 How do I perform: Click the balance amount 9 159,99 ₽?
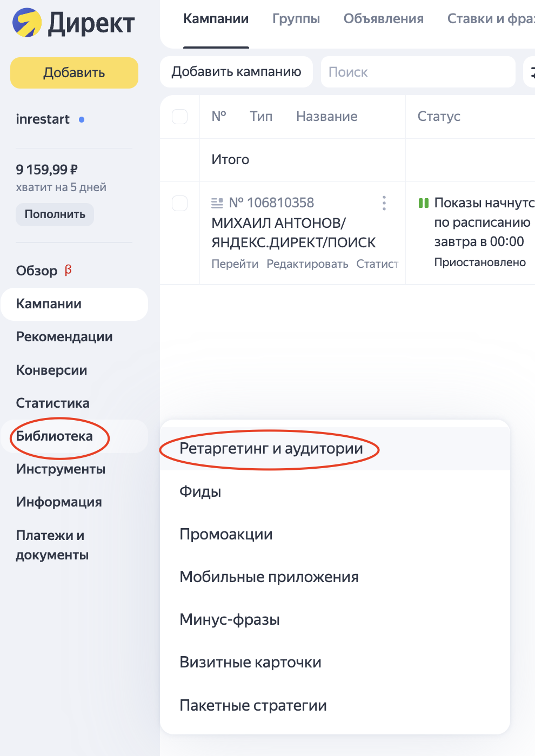[47, 170]
